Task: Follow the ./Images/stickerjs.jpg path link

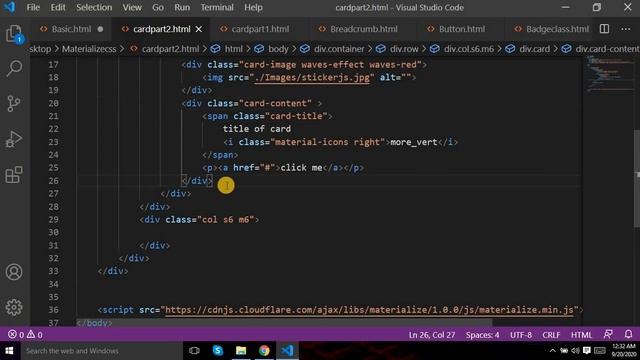Action: pyautogui.click(x=312, y=78)
